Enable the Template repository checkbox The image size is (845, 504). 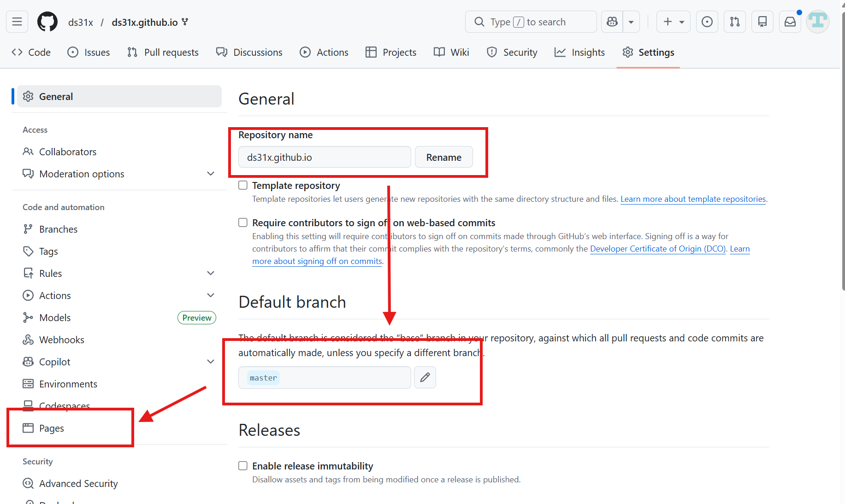pyautogui.click(x=243, y=185)
